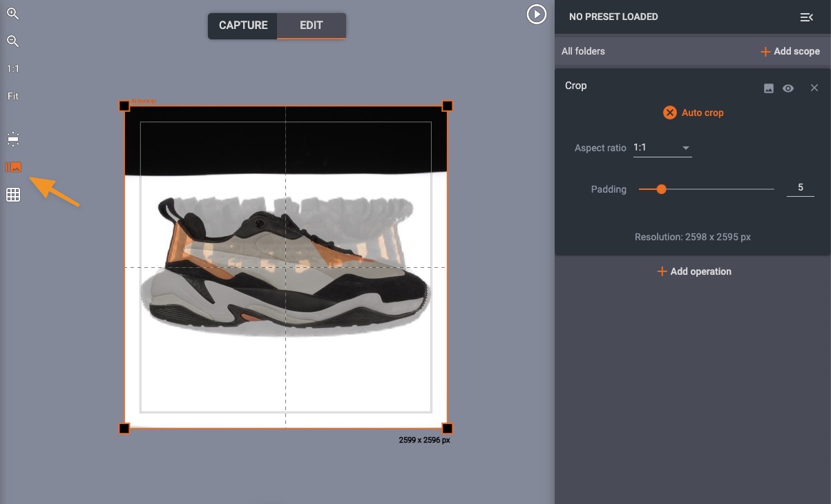Select the Edit tab
The image size is (831, 504).
(x=311, y=25)
